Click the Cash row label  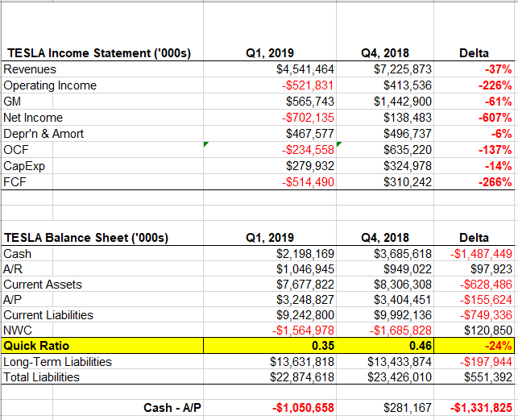pyautogui.click(x=17, y=254)
